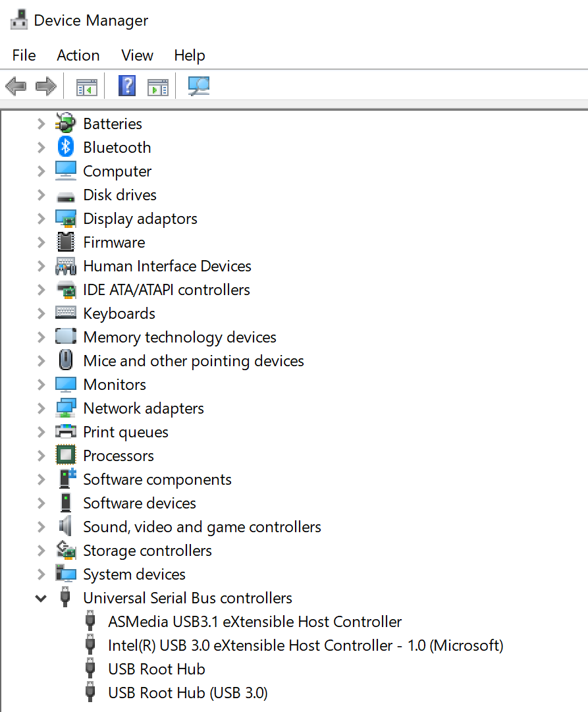Click the Forward navigation arrow
The height and width of the screenshot is (712, 588).
tap(45, 86)
